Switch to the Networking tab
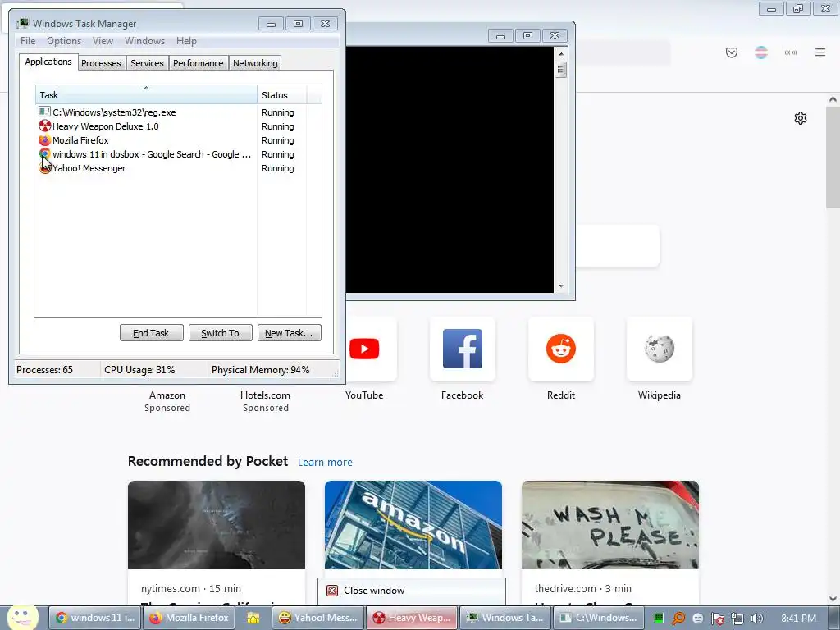Viewport: 840px width, 630px height. [x=255, y=63]
